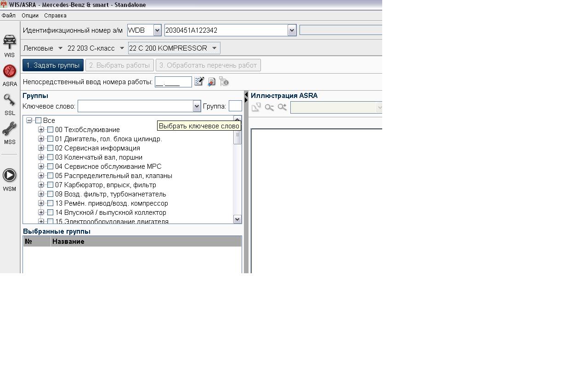This screenshot has height=368, width=588.
Task: Click the VIN number text field
Action: pyautogui.click(x=226, y=30)
